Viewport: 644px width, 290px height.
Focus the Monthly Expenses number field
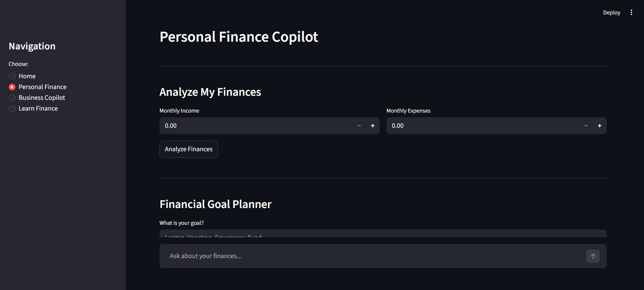tap(483, 126)
